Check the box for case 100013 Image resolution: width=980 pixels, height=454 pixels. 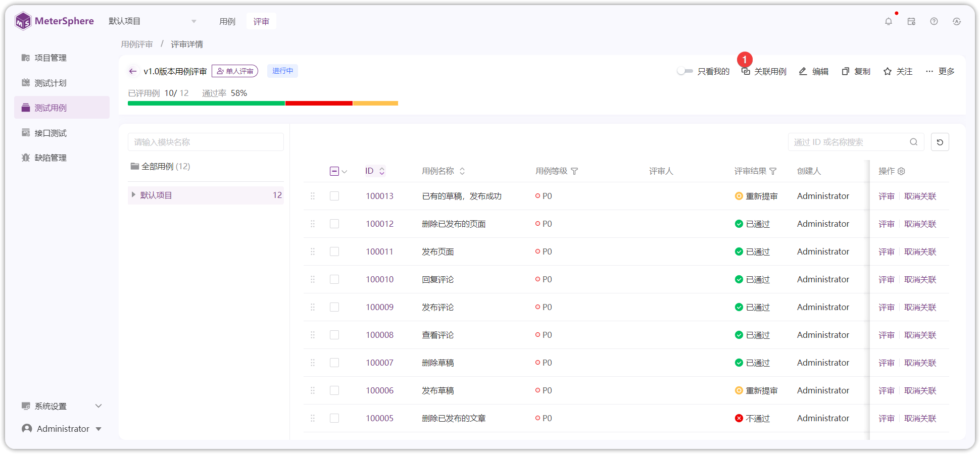(x=334, y=196)
